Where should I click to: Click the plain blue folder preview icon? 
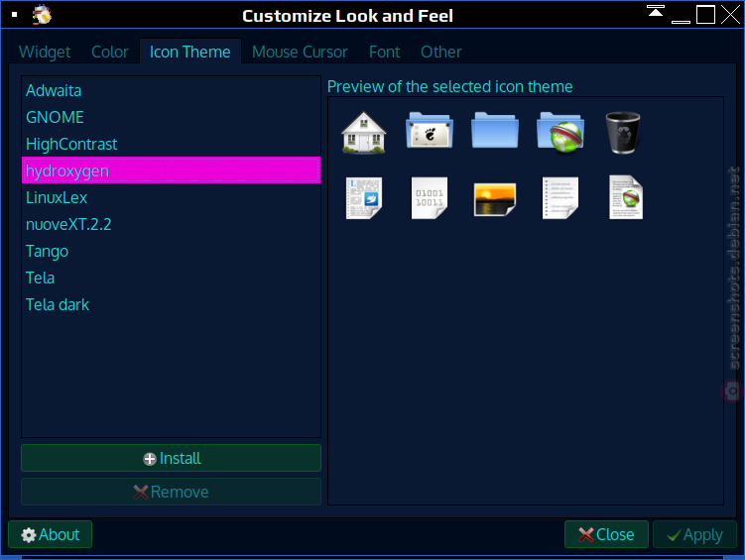coord(495,131)
